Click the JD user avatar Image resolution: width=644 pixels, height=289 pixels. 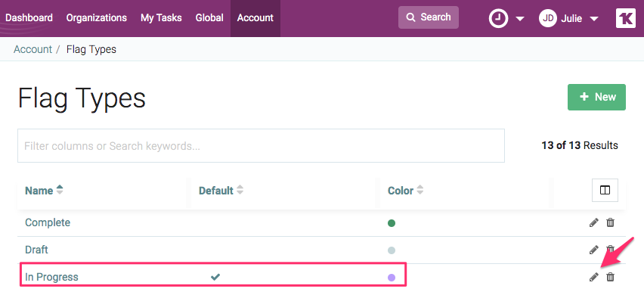[x=547, y=18]
